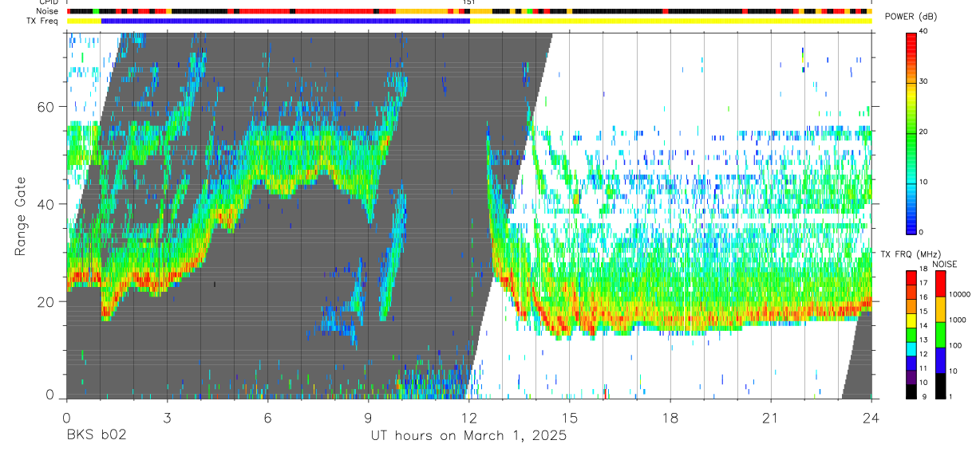Click the Range Gate axis label
This screenshot has width=980, height=452.
22,214
